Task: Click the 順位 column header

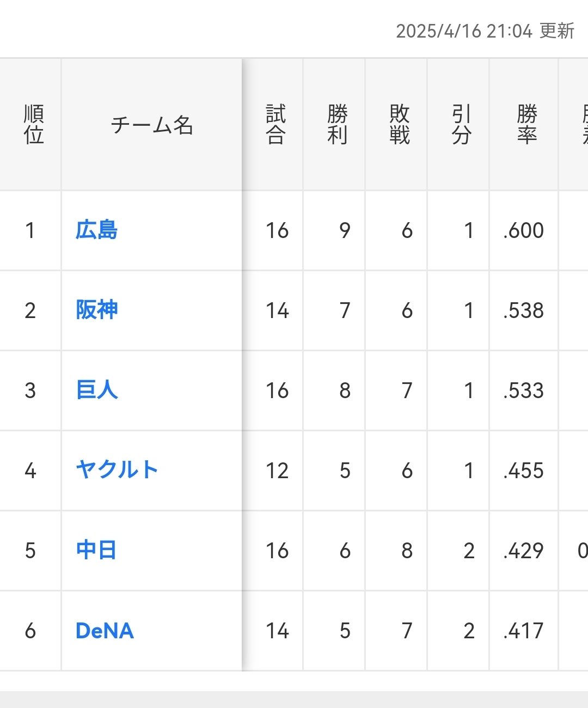Action: pos(33,125)
